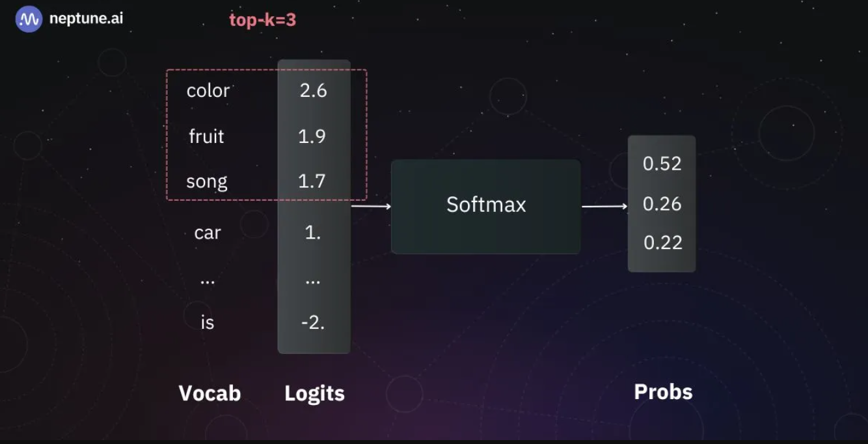The height and width of the screenshot is (444, 868).
Task: Click the neptune.ai round logo icon
Action: 29,20
